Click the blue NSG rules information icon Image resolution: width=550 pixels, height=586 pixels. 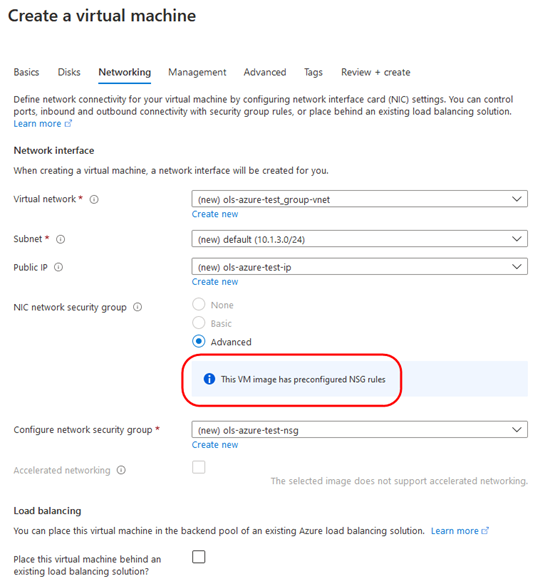pos(209,379)
